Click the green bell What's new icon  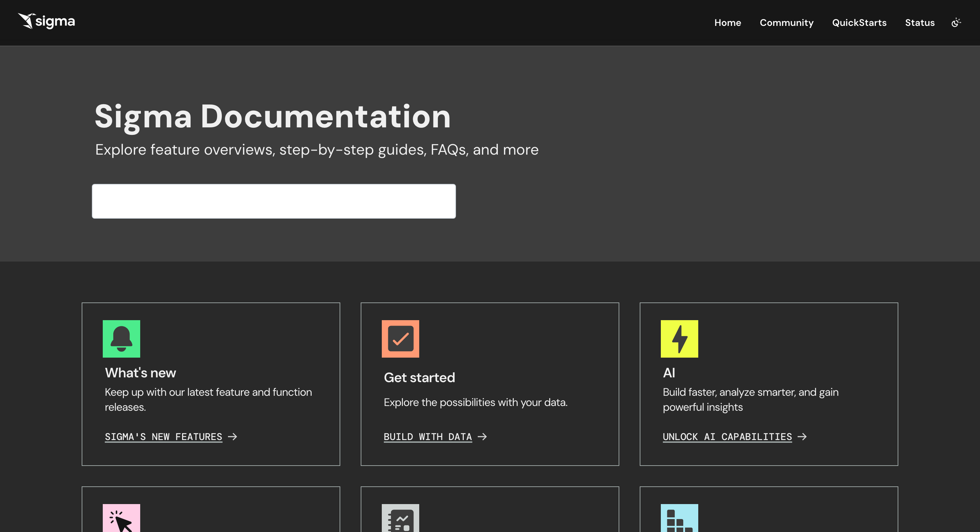(x=121, y=339)
